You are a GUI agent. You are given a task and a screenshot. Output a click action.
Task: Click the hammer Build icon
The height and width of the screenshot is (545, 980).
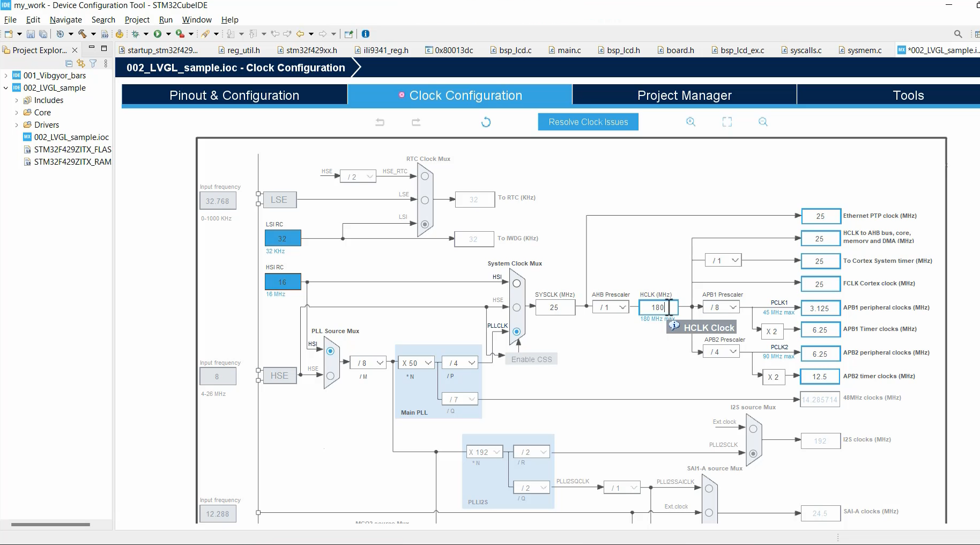click(82, 34)
